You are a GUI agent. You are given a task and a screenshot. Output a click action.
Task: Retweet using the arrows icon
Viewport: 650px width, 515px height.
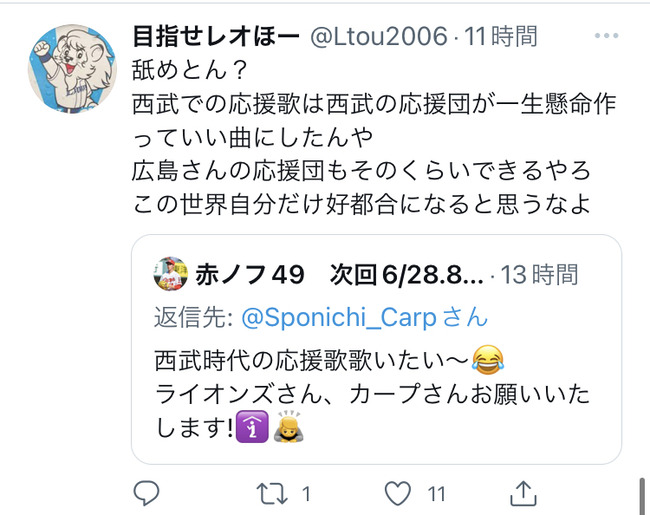click(272, 493)
